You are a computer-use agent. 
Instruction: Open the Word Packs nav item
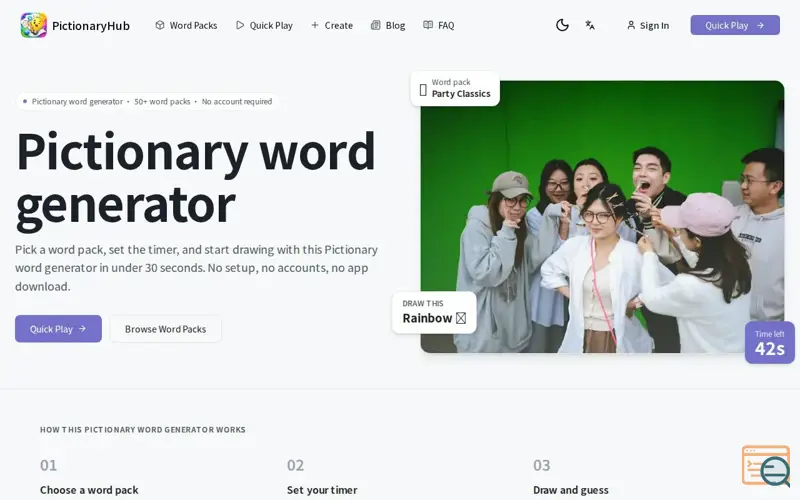(x=186, y=25)
